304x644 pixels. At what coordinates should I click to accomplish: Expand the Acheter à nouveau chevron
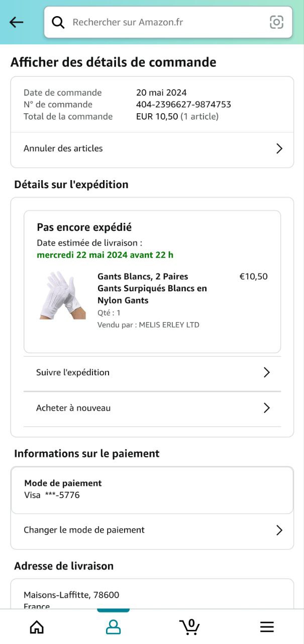pos(267,408)
